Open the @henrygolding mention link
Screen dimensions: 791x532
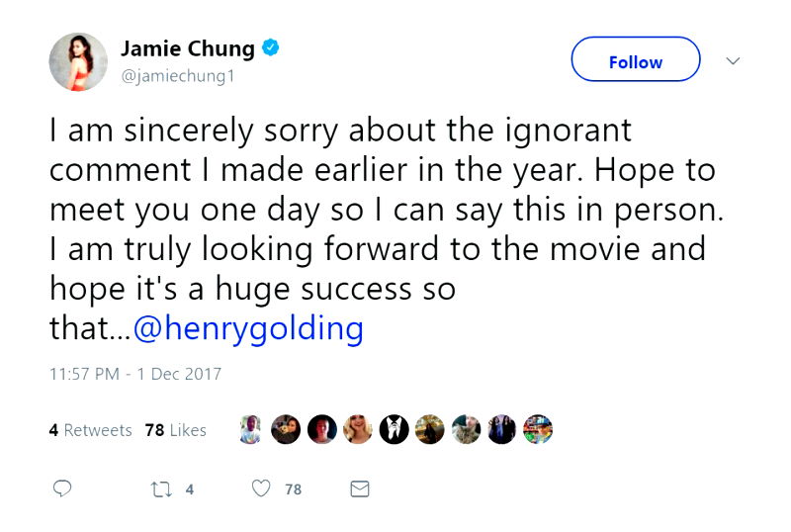(x=248, y=328)
